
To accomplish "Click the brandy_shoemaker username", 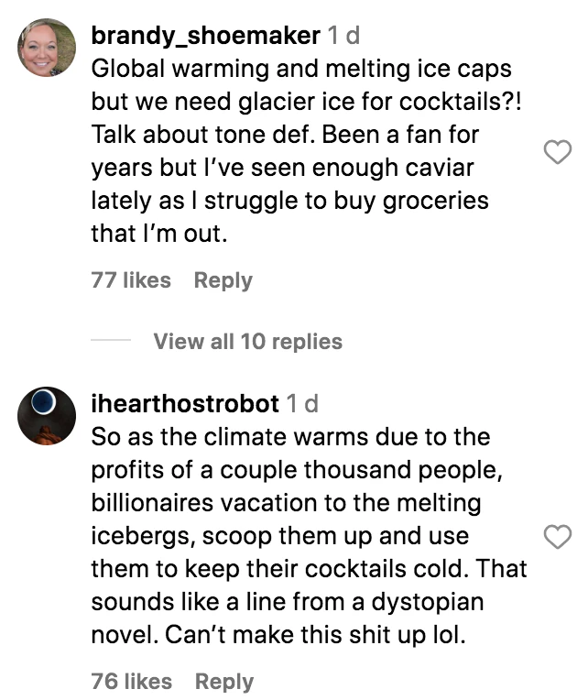I will 206,36.
